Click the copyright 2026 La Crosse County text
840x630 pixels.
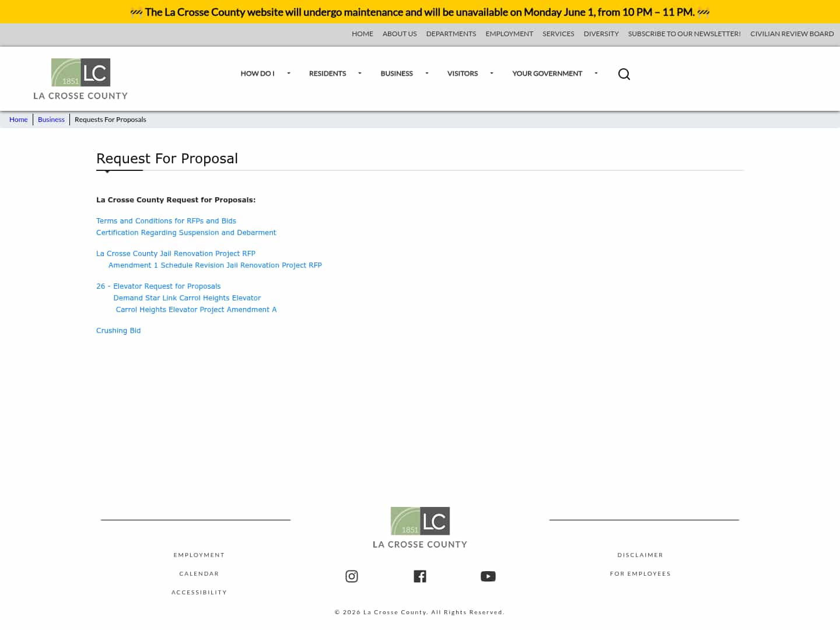[x=419, y=612]
